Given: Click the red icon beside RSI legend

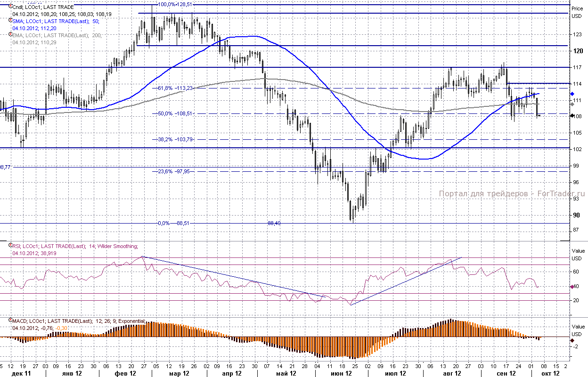Looking at the screenshot, I should 11,245.
